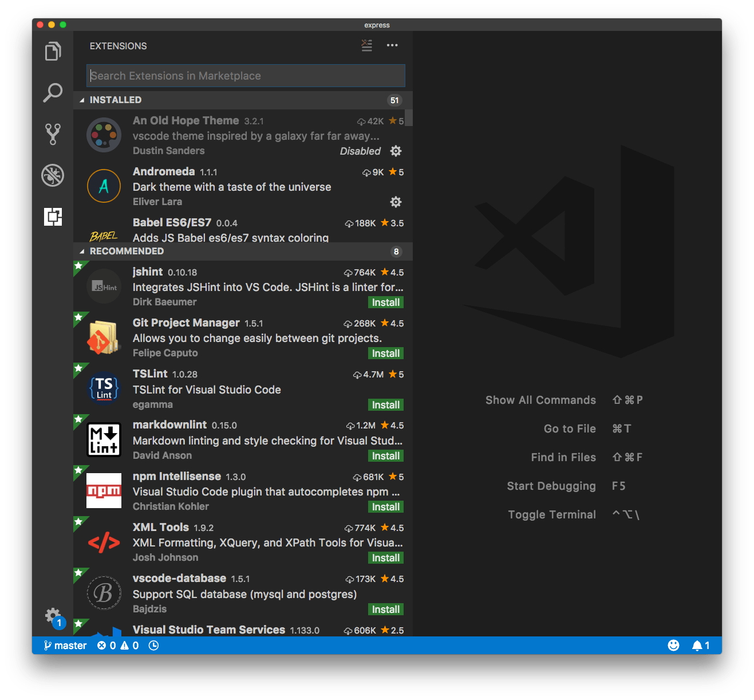
Task: Click the Git Project Manager icon
Action: coord(104,337)
